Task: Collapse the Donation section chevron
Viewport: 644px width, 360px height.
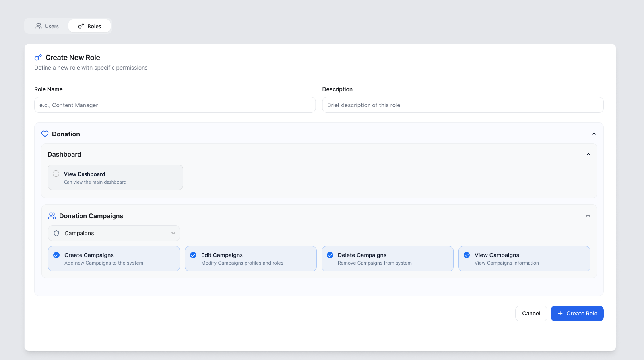Action: pyautogui.click(x=594, y=134)
